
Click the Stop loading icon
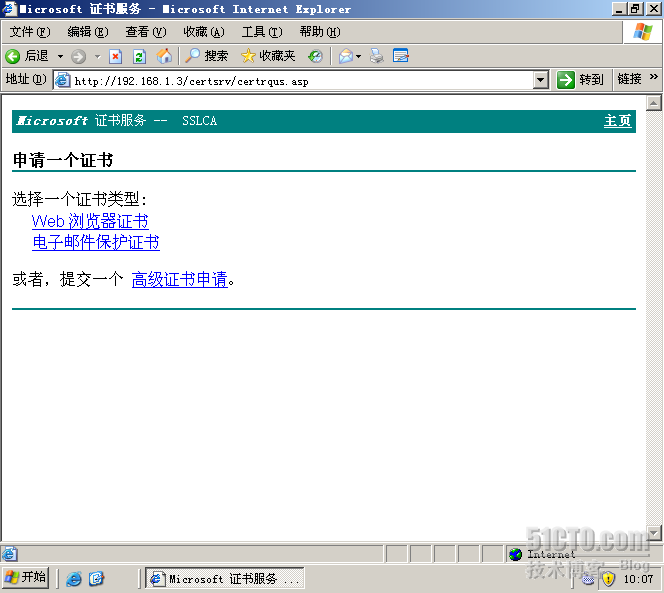point(115,56)
